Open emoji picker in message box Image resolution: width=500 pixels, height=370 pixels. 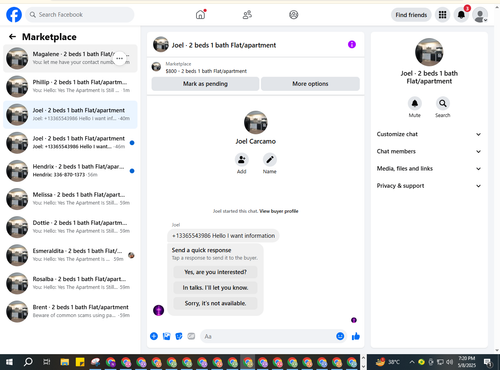coord(340,336)
